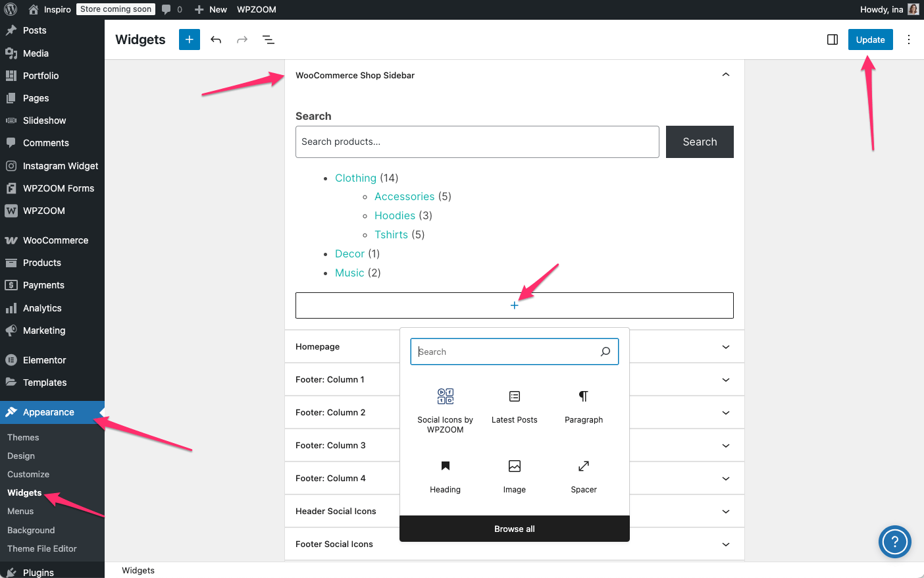The width and height of the screenshot is (924, 578).
Task: Collapse the WooCommerce Shop Sidebar area
Action: pos(725,75)
